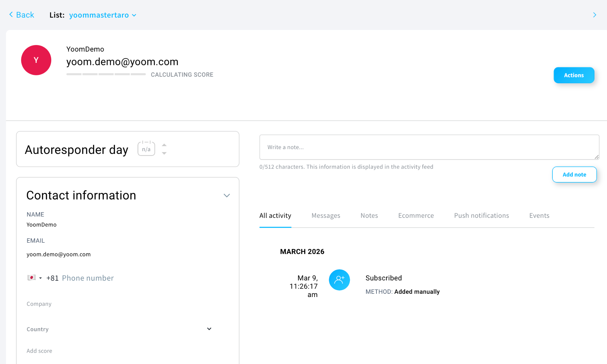Increase autoresponder day with up arrow
607x364 pixels.
[x=164, y=145]
